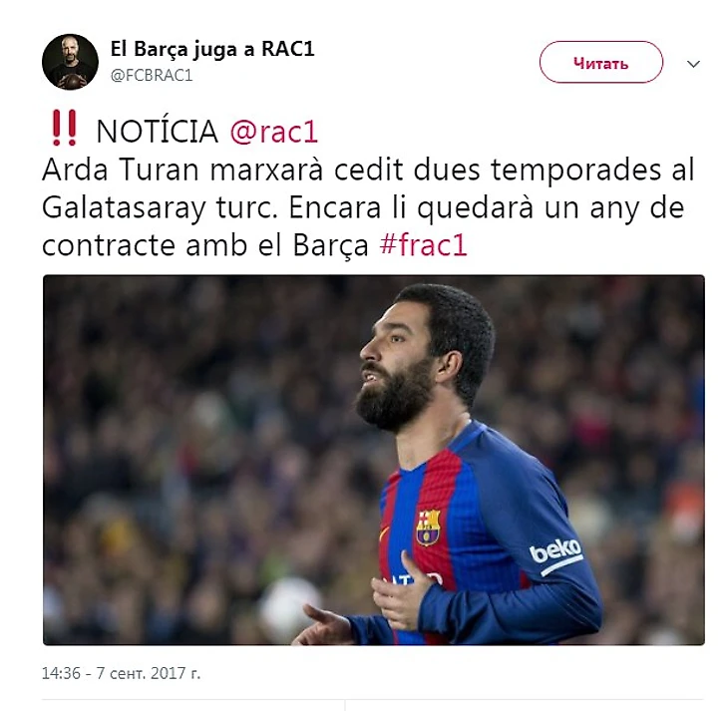Click the word NOTÍCIA in the tweet
728x711 pixels.
pos(157,132)
